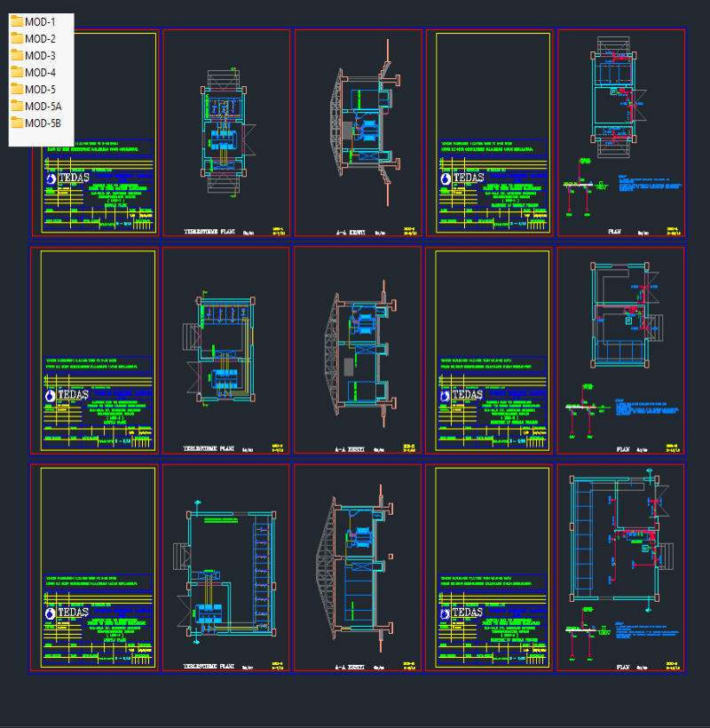Click the TEDAŞ logo in top-row fourth sheet
The image size is (710, 728).
(x=461, y=178)
